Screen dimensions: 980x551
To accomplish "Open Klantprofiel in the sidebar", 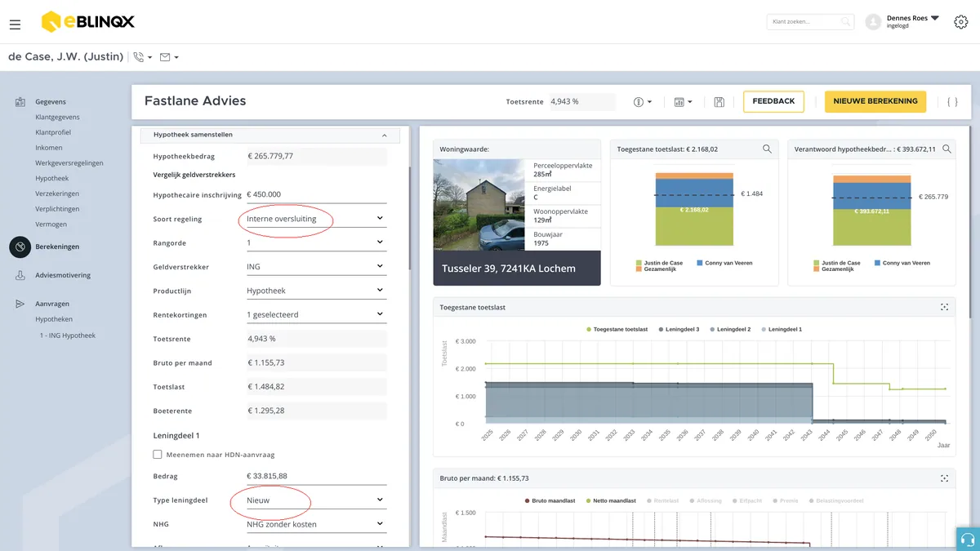I will click(x=52, y=132).
